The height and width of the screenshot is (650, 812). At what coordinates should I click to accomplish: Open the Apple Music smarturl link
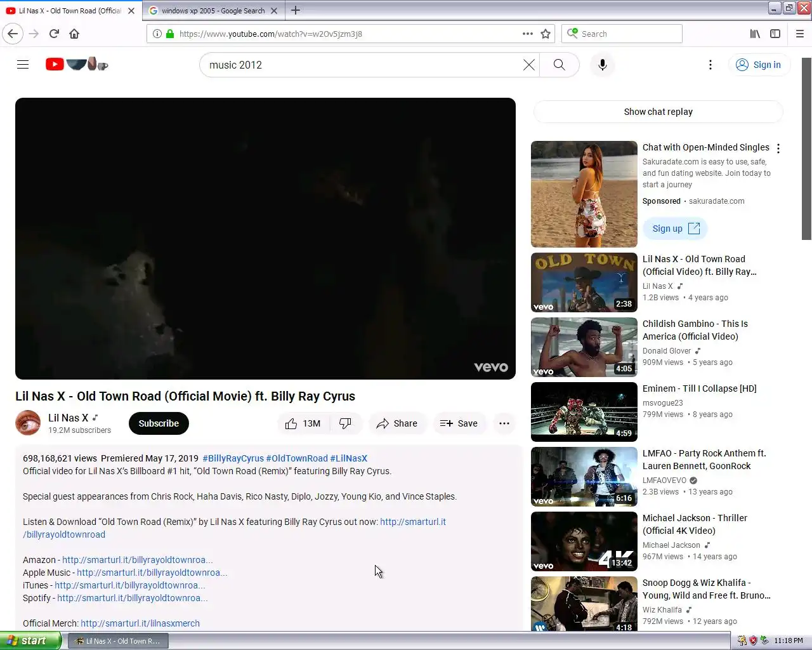point(152,573)
